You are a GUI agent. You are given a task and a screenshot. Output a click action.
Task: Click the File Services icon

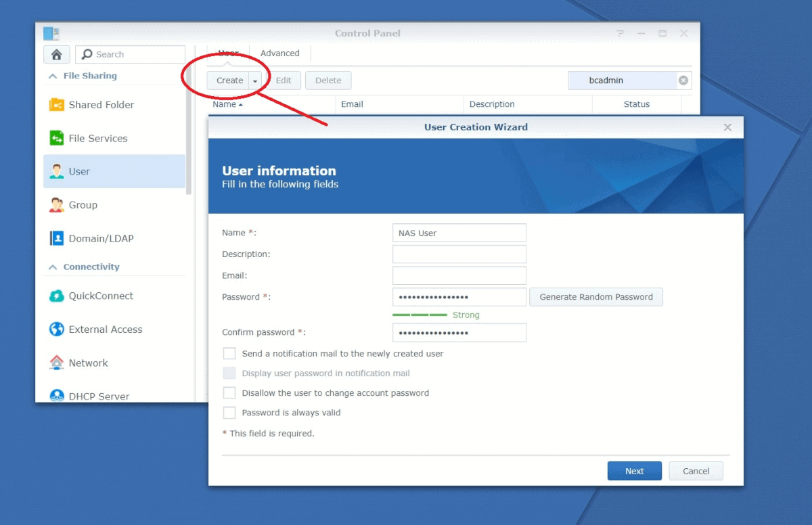(x=57, y=138)
